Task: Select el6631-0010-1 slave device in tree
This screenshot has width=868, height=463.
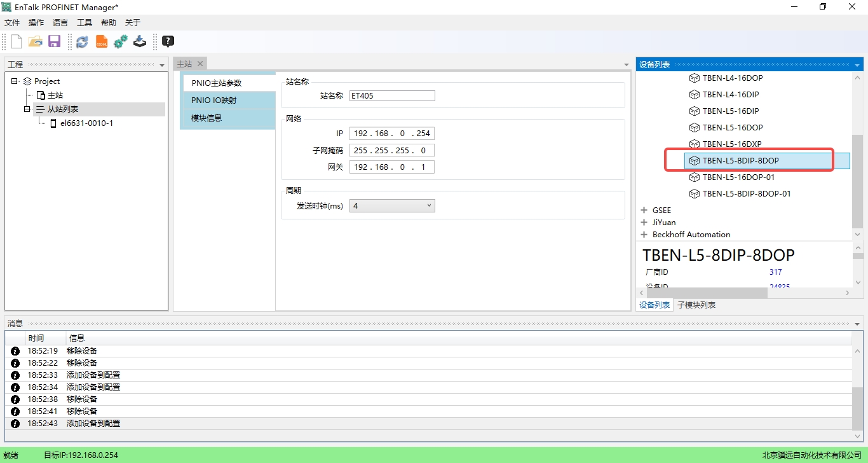Action: (x=86, y=123)
